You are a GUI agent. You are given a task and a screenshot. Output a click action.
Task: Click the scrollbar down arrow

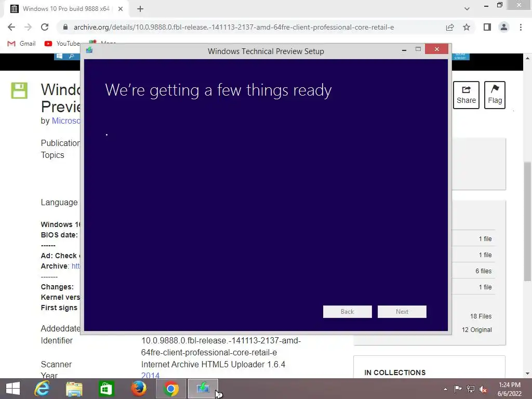coord(527,374)
